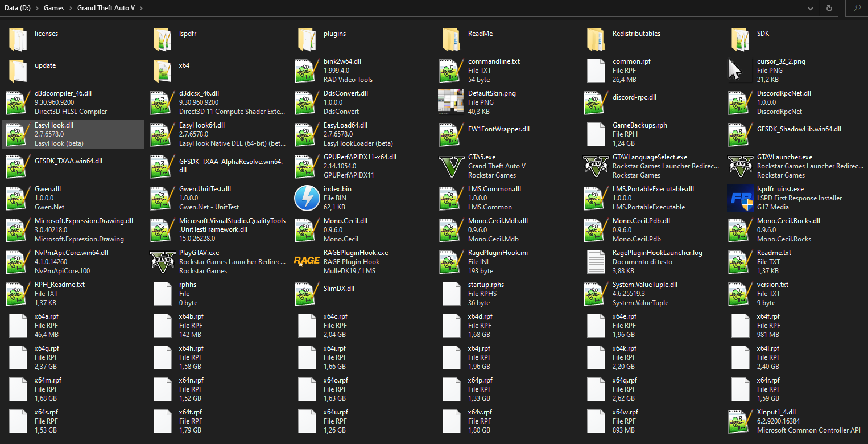
Task: Navigate to Games in the breadcrumb path
Action: pyautogui.click(x=54, y=8)
